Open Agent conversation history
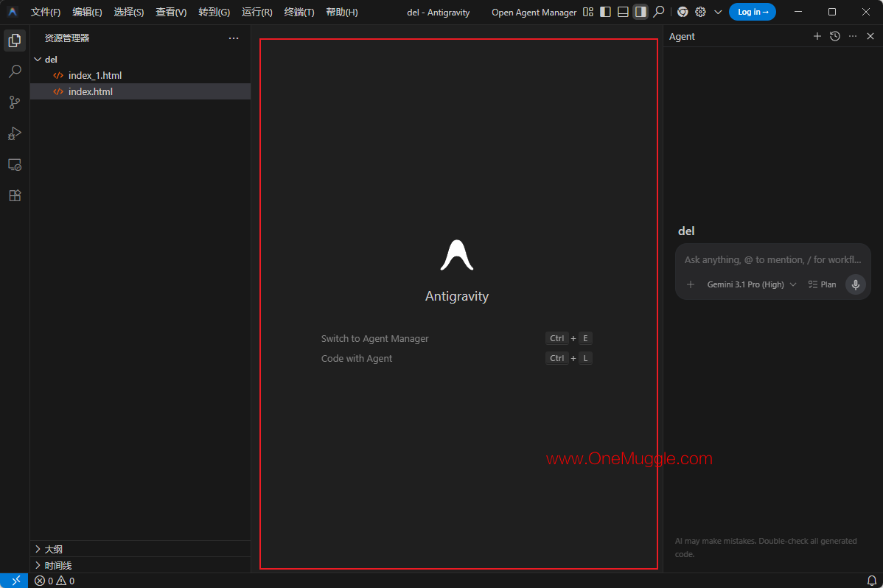 [835, 36]
